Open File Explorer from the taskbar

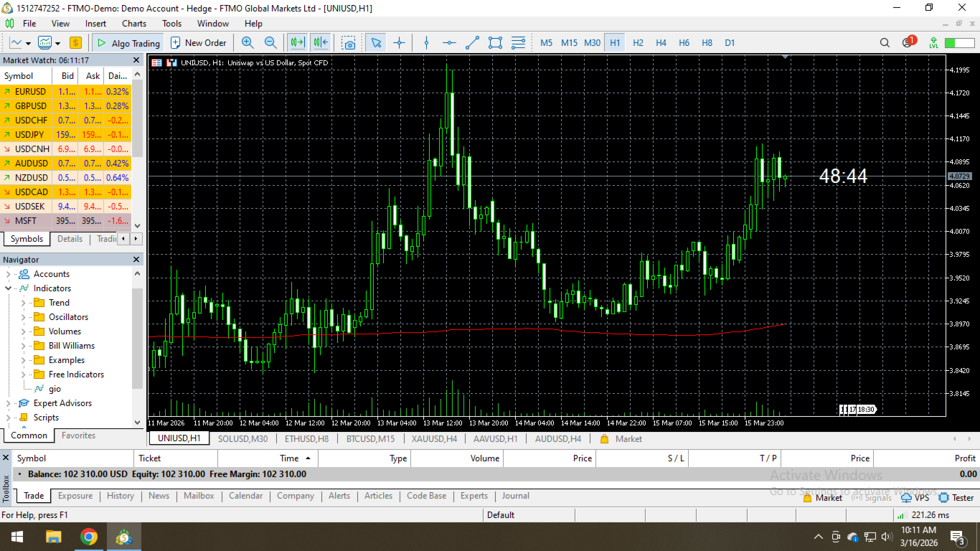tap(53, 537)
